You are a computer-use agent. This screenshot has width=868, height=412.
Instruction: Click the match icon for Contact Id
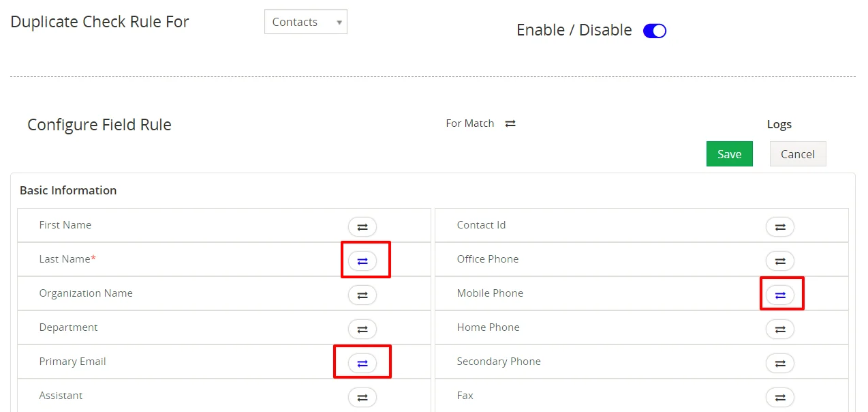[x=780, y=226]
